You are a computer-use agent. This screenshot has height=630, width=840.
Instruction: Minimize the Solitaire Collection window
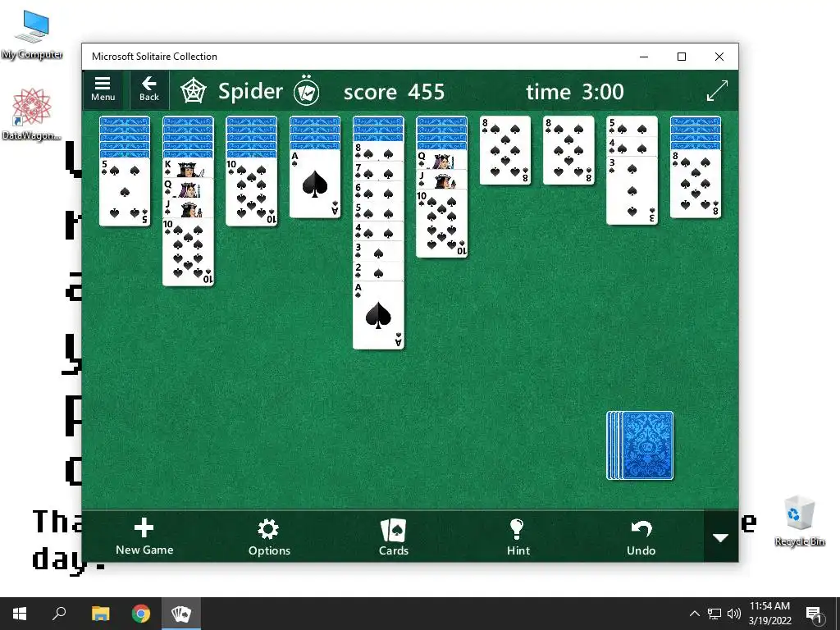pyautogui.click(x=644, y=57)
